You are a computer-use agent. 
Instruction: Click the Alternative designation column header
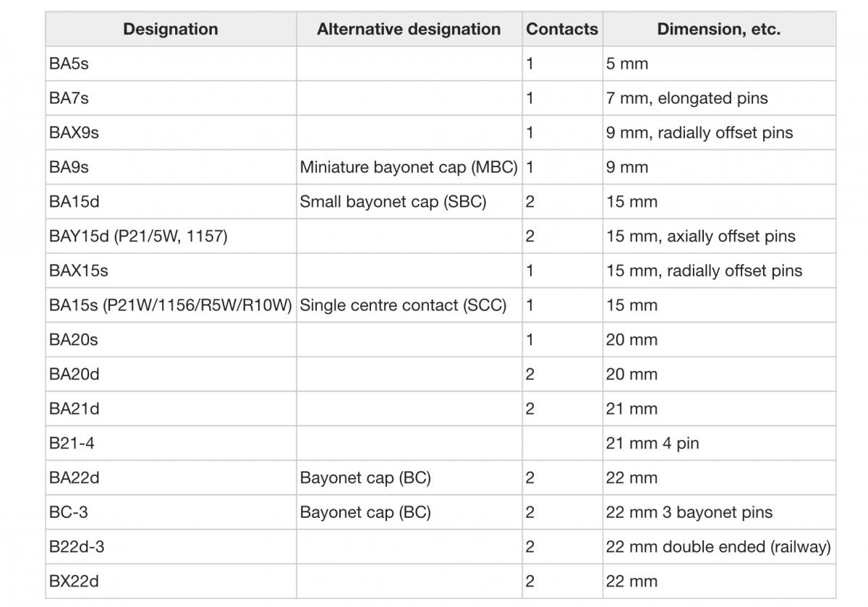409,29
